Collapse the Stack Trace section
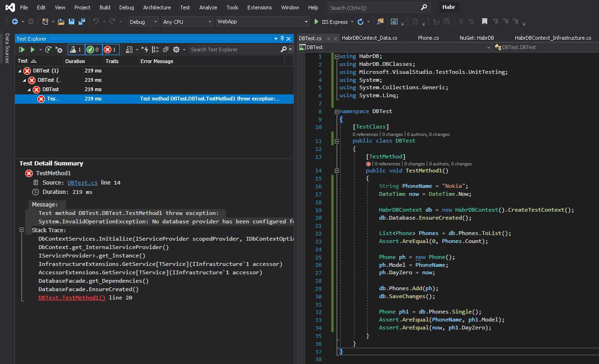The height and width of the screenshot is (364, 599). tap(22, 230)
